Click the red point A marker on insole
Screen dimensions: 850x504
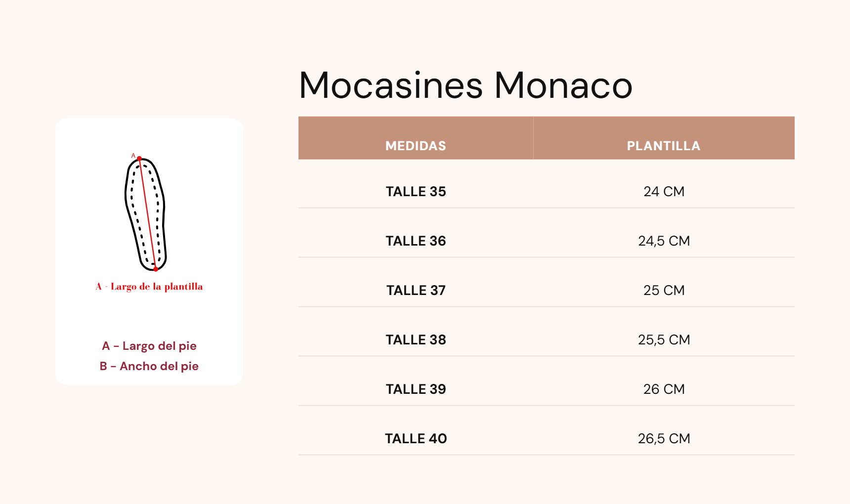(x=139, y=159)
